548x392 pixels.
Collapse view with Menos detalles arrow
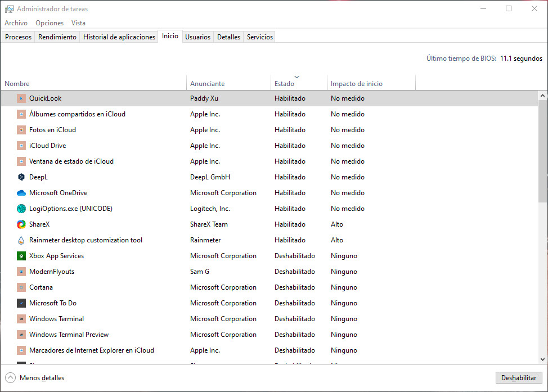pos(11,378)
